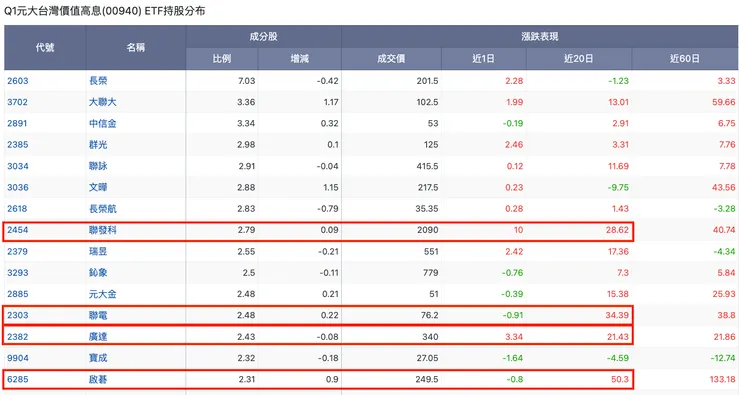The image size is (740, 395).
Task: Sort by the 增減 column header
Action: click(300, 59)
